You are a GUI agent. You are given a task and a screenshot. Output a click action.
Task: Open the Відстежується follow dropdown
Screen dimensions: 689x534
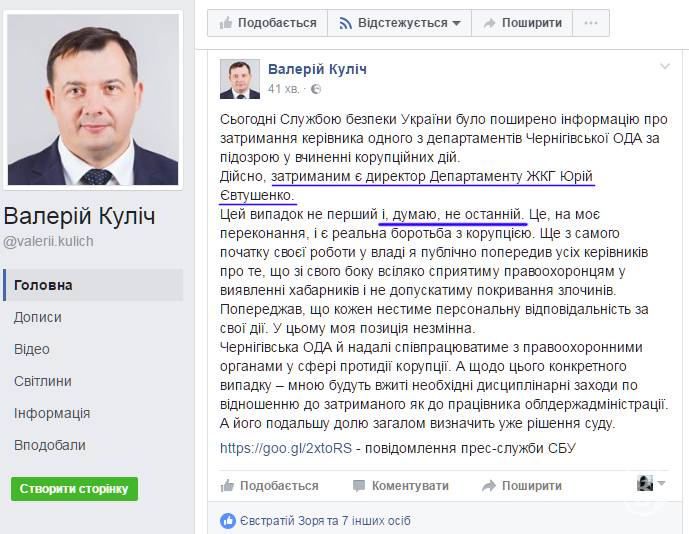tap(399, 23)
